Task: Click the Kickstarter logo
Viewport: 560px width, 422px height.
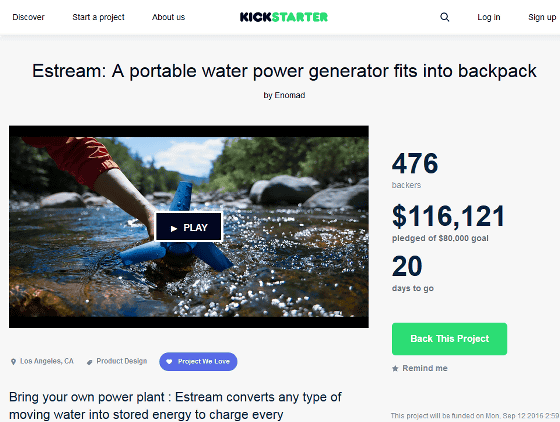Action: click(x=284, y=17)
